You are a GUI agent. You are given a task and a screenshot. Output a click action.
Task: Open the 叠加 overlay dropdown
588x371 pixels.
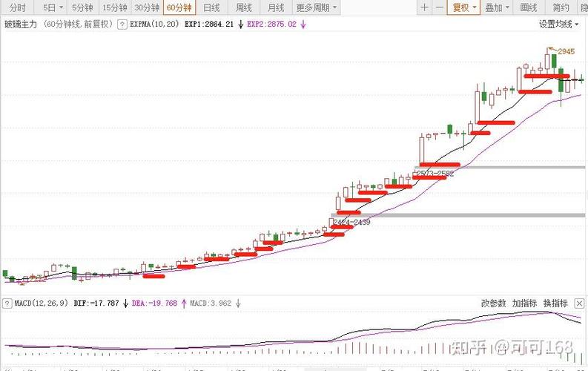pyautogui.click(x=497, y=7)
